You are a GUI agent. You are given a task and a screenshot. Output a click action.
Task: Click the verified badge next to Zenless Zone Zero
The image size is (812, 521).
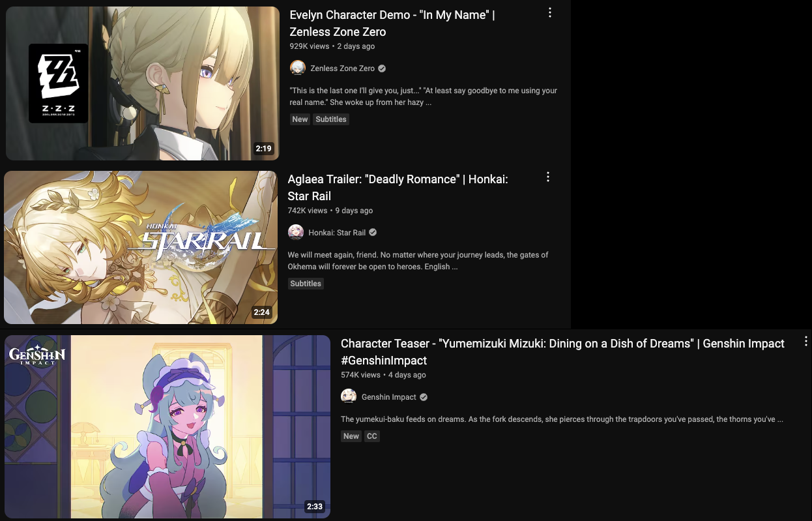382,68
